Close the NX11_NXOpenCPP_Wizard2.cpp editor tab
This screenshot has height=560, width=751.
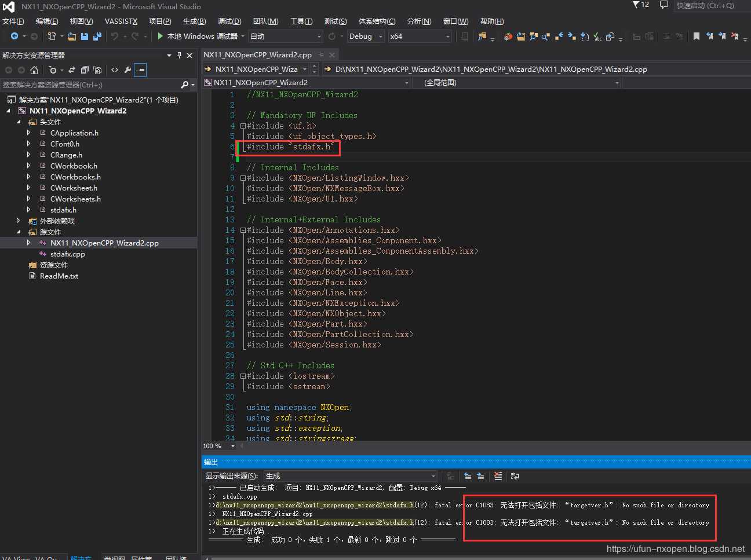pos(332,55)
